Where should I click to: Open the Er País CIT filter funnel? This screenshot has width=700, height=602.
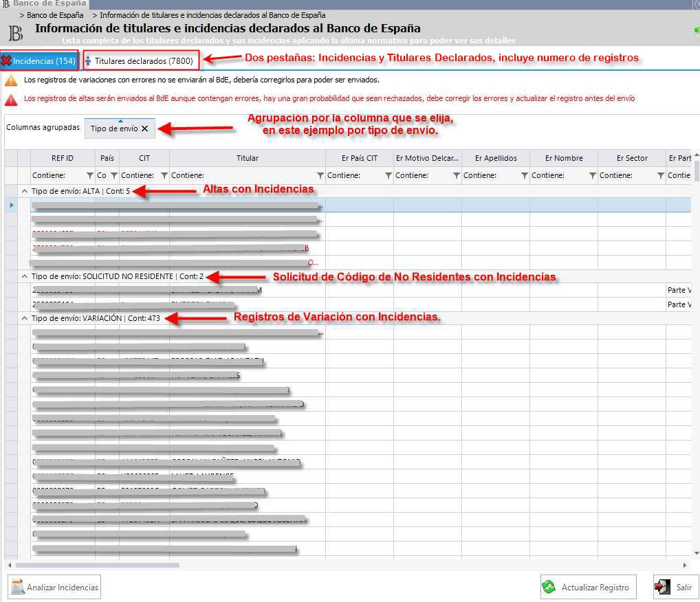(x=389, y=175)
